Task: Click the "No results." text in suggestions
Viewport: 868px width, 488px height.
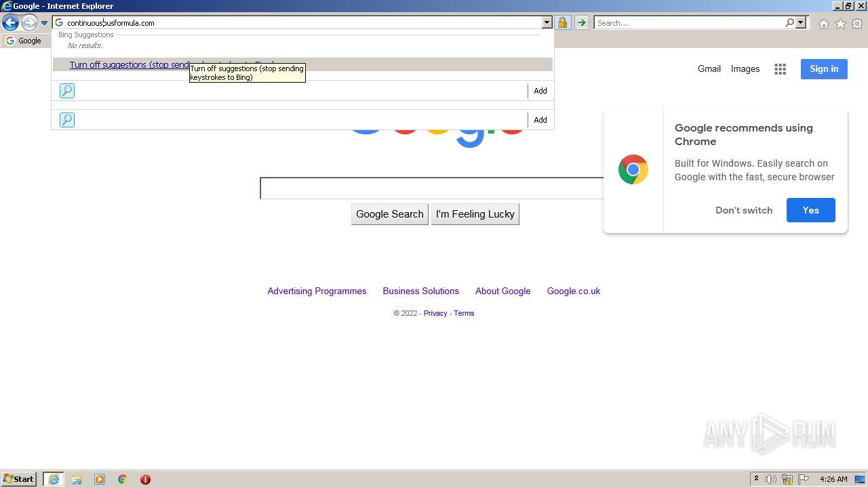Action: [x=85, y=45]
